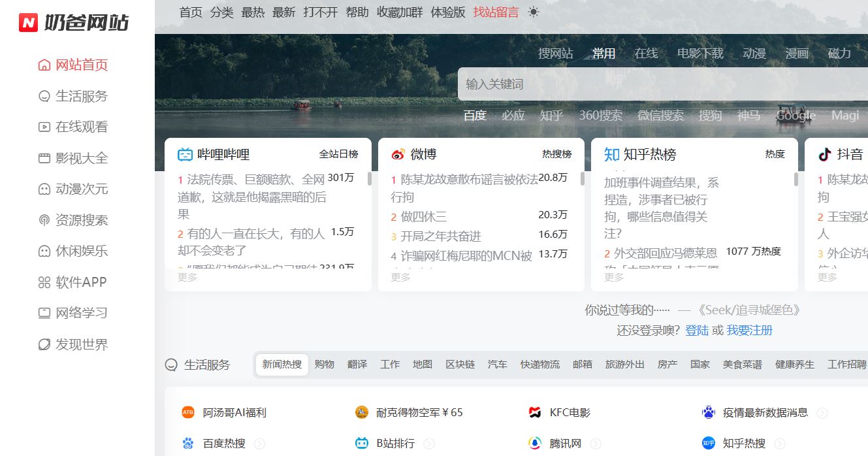Select Google as the search engine
The image size is (868, 456).
795,116
